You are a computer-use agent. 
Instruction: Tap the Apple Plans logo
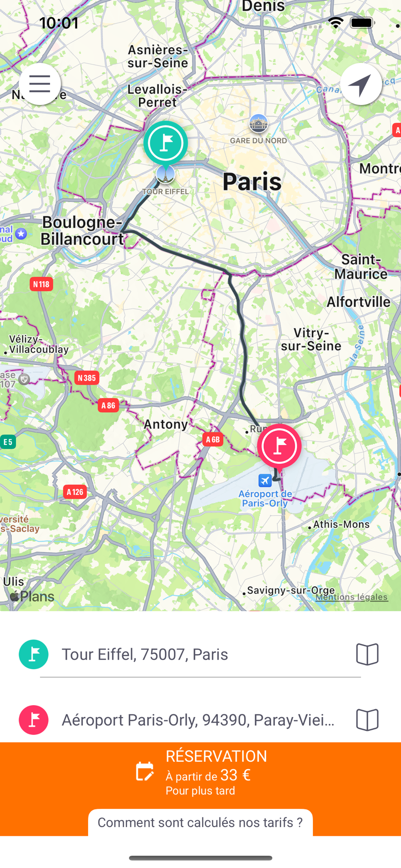(x=33, y=596)
